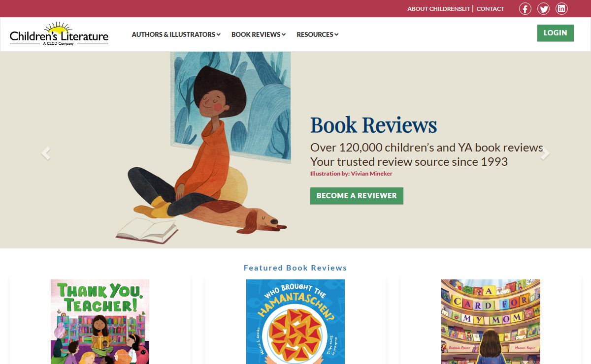This screenshot has height=364, width=591.
Task: Open the LinkedIn icon link
Action: coord(561,9)
